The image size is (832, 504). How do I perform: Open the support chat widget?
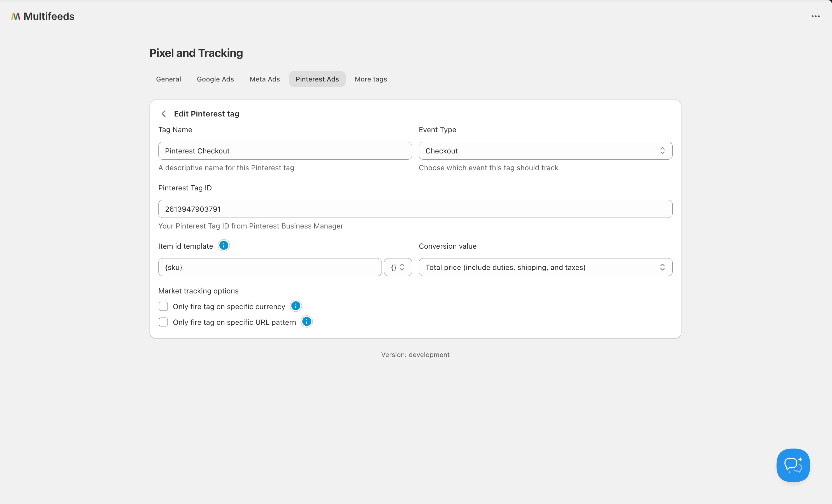tap(793, 465)
